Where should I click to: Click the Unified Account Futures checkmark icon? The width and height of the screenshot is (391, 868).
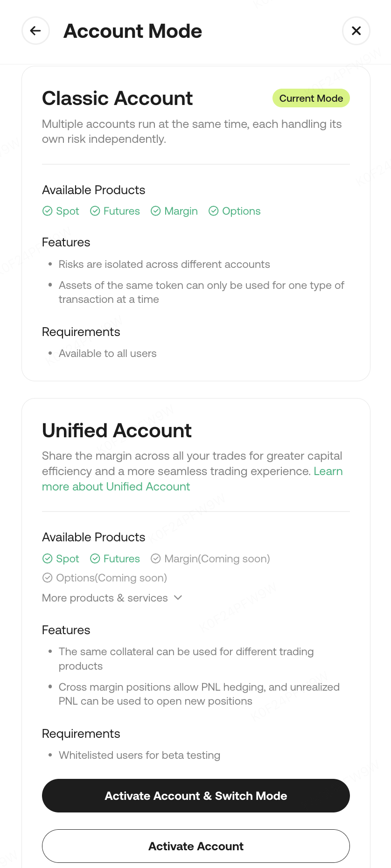tap(95, 559)
